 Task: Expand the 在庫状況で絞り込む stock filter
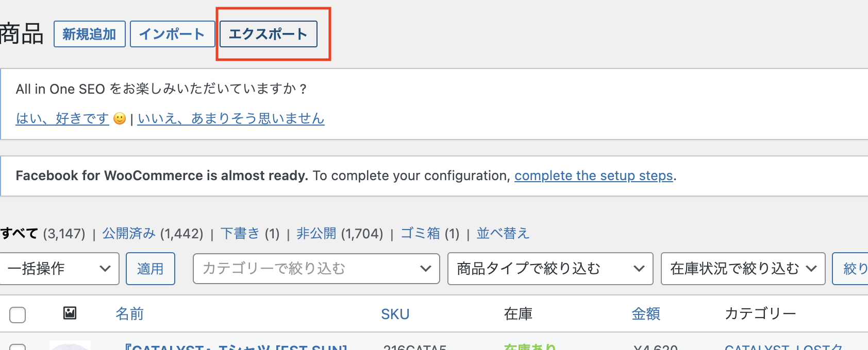743,269
